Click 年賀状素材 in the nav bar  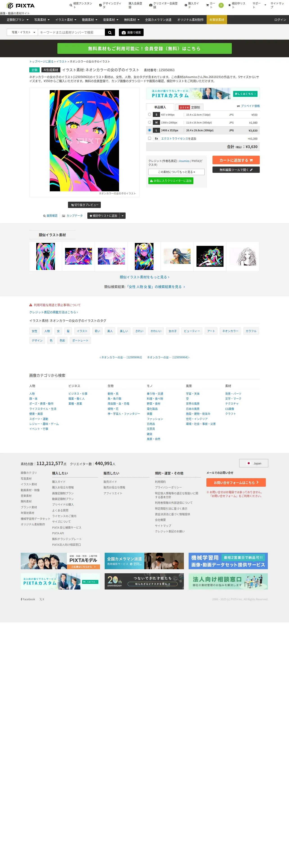click(217, 20)
